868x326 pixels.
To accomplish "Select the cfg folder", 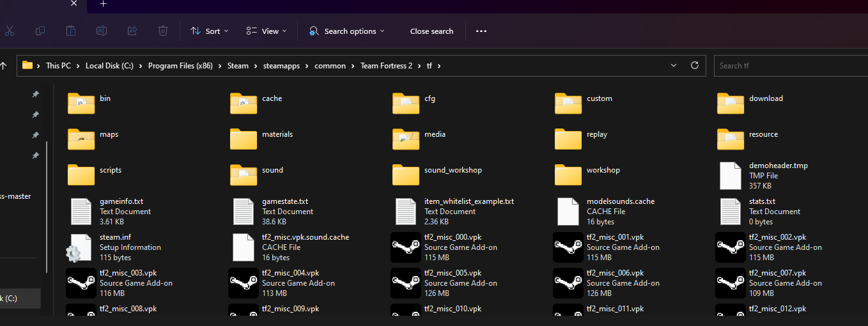I will click(x=414, y=102).
